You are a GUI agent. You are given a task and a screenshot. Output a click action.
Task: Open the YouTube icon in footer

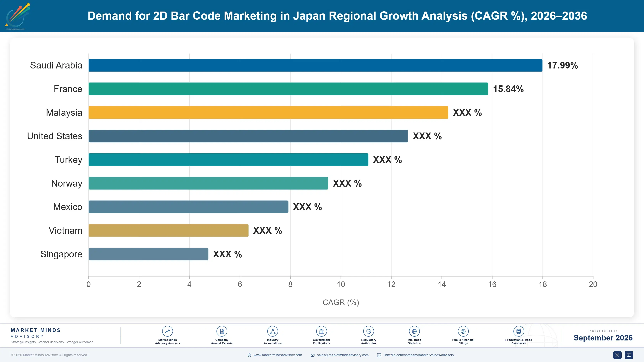(x=629, y=355)
